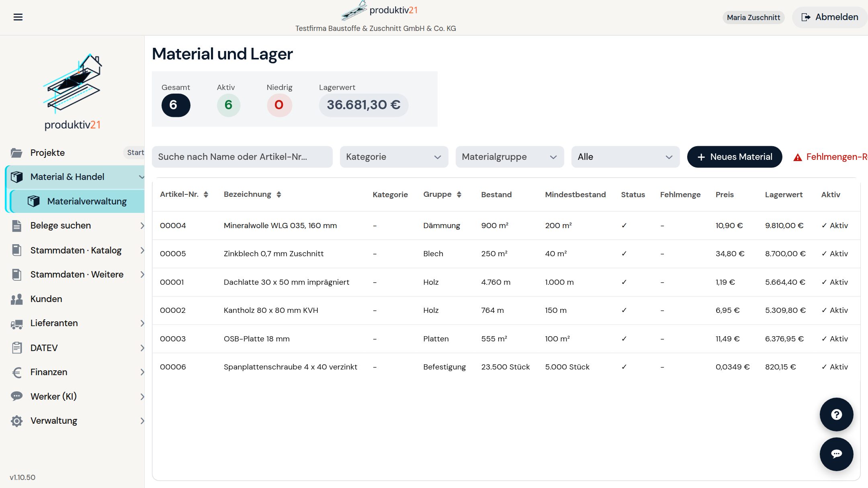Click the Start badge next to Projekte

coord(135,153)
